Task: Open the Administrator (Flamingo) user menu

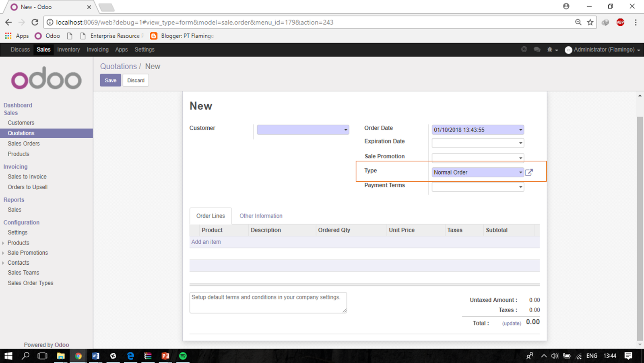Action: coord(602,50)
